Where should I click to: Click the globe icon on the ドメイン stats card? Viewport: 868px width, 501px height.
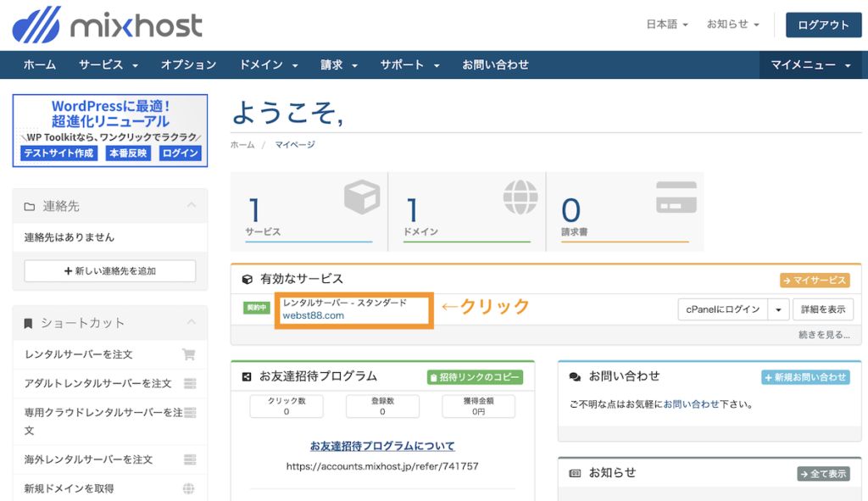pyautogui.click(x=519, y=197)
